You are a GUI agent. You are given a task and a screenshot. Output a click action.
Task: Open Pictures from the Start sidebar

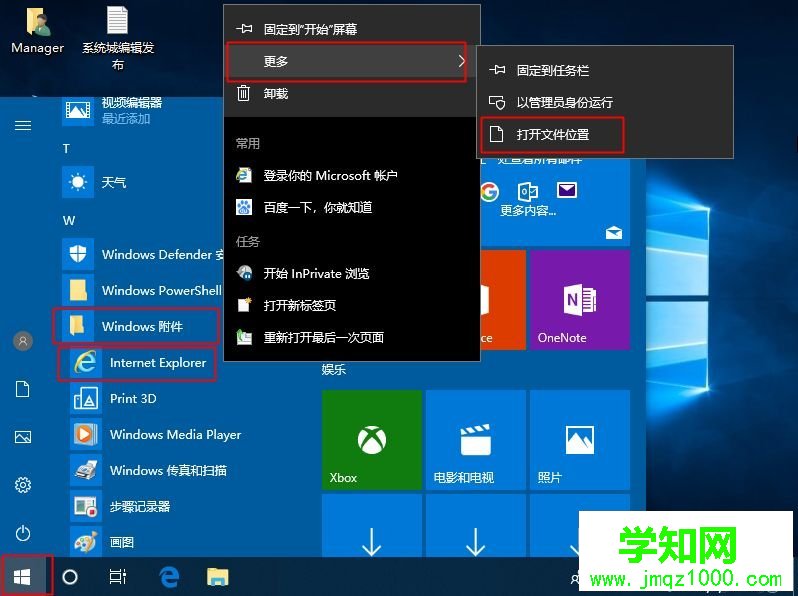[23, 437]
